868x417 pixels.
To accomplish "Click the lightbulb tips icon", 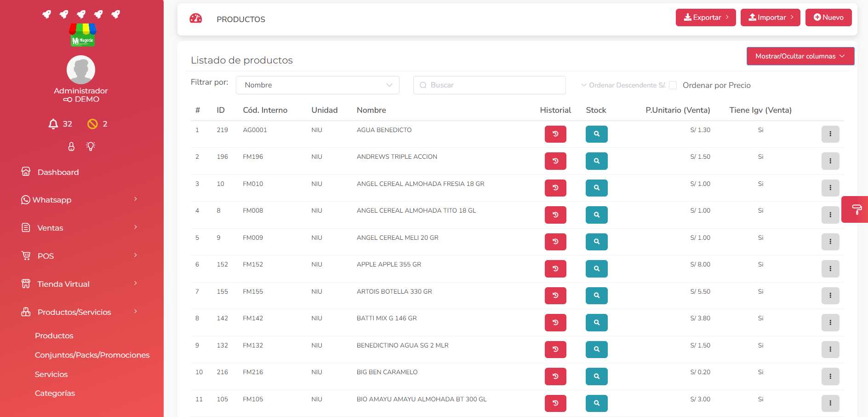I will tap(91, 146).
